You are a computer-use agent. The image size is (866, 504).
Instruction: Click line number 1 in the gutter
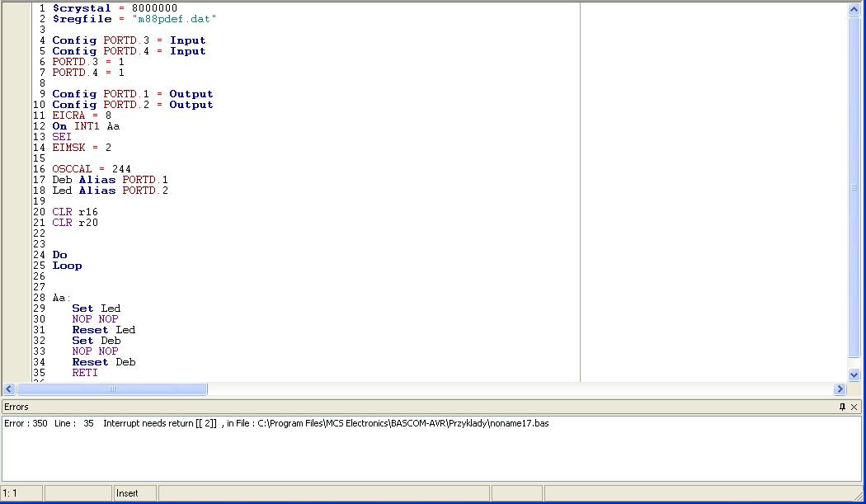point(42,8)
